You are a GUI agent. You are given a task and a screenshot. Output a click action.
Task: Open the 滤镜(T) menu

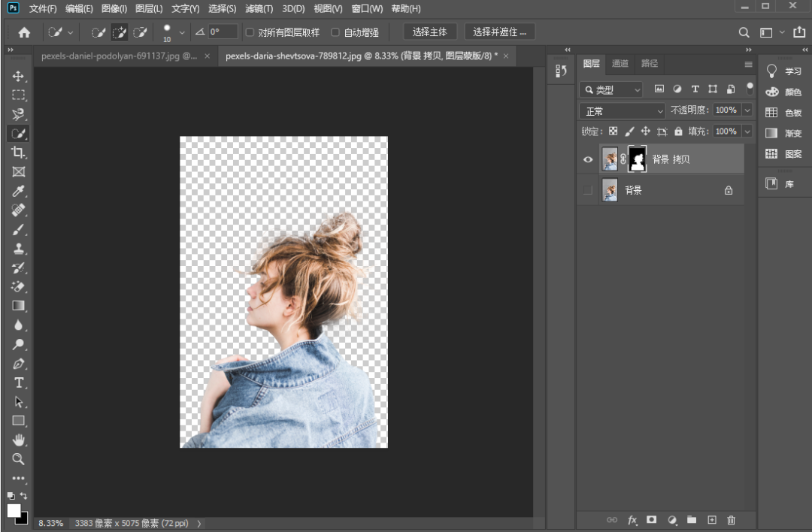259,9
